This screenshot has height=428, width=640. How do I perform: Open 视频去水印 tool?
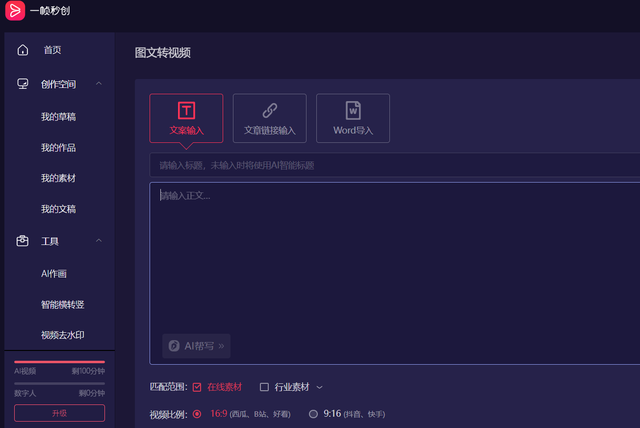[62, 335]
